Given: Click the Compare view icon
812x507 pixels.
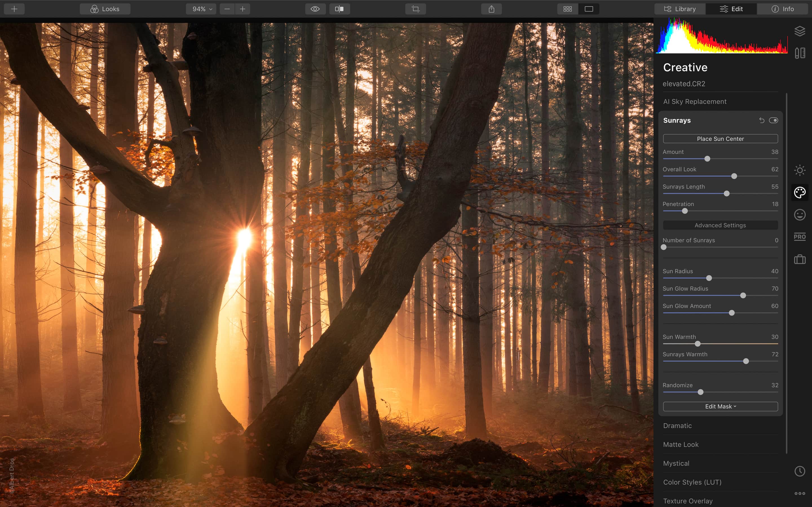Looking at the screenshot, I should click(x=338, y=9).
